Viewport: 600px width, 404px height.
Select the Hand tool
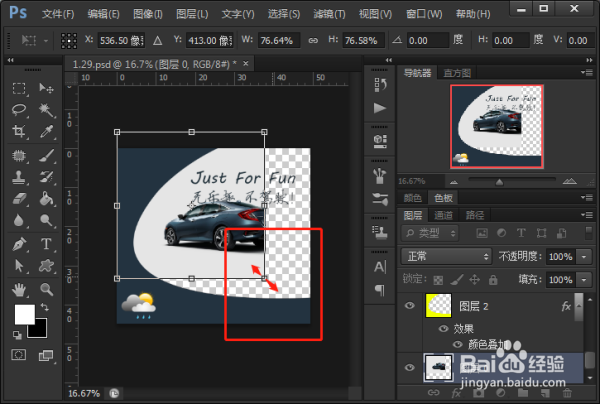(19, 290)
